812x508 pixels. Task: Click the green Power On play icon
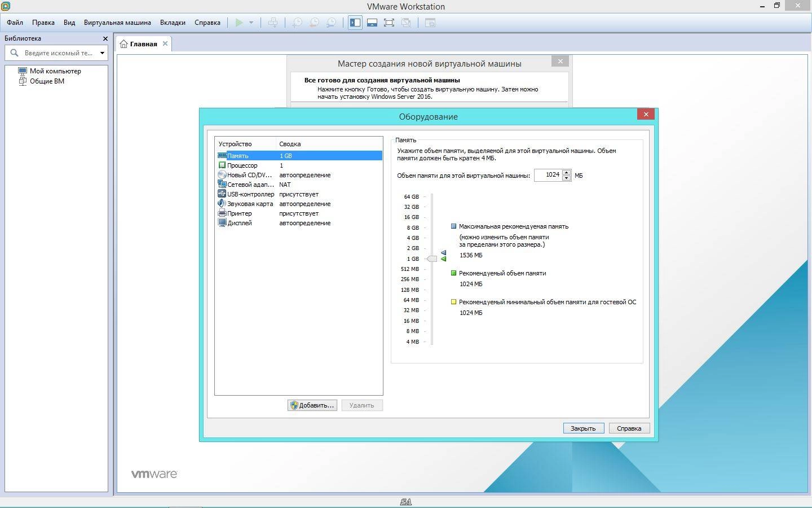(239, 23)
